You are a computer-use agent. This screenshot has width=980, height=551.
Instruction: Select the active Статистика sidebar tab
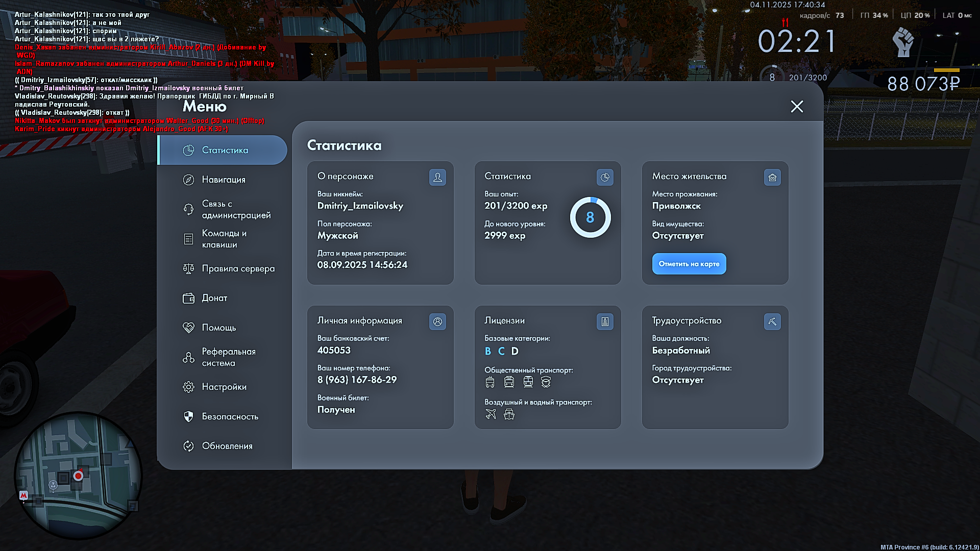224,150
